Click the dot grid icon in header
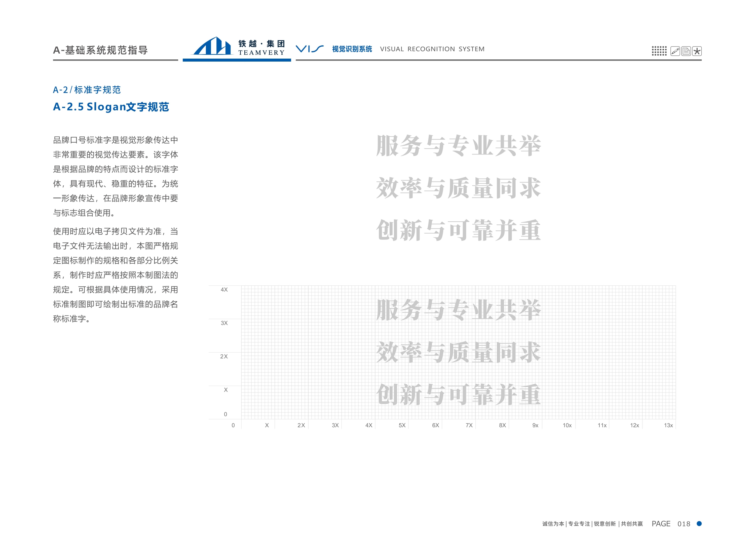755x560 pixels. tap(659, 51)
